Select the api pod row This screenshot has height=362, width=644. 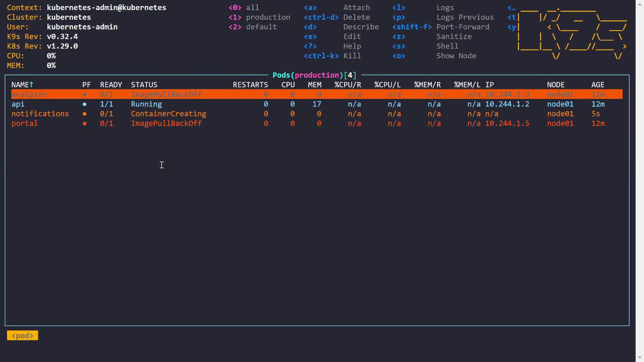click(18, 104)
